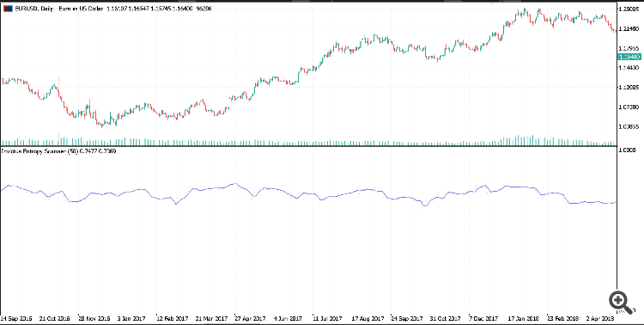The height and width of the screenshot is (325, 644).
Task: Click the 31 Oct 2017 date label
Action: 446,318
